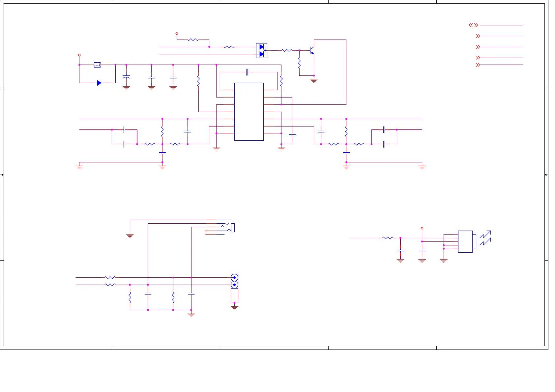The height and width of the screenshot is (392, 555).
Task: Click the NPN transistor symbol
Action: pyautogui.click(x=312, y=51)
